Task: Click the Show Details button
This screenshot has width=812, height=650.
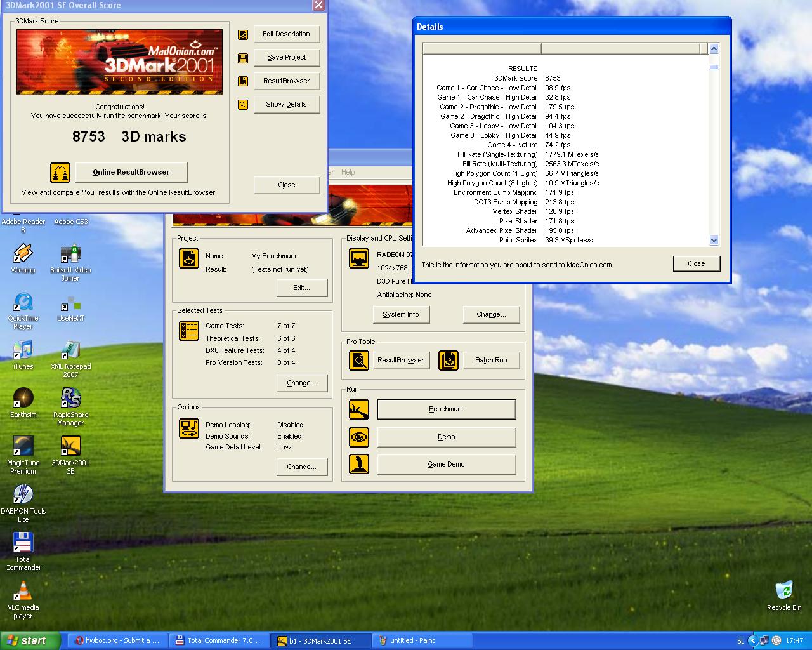Action: (287, 105)
